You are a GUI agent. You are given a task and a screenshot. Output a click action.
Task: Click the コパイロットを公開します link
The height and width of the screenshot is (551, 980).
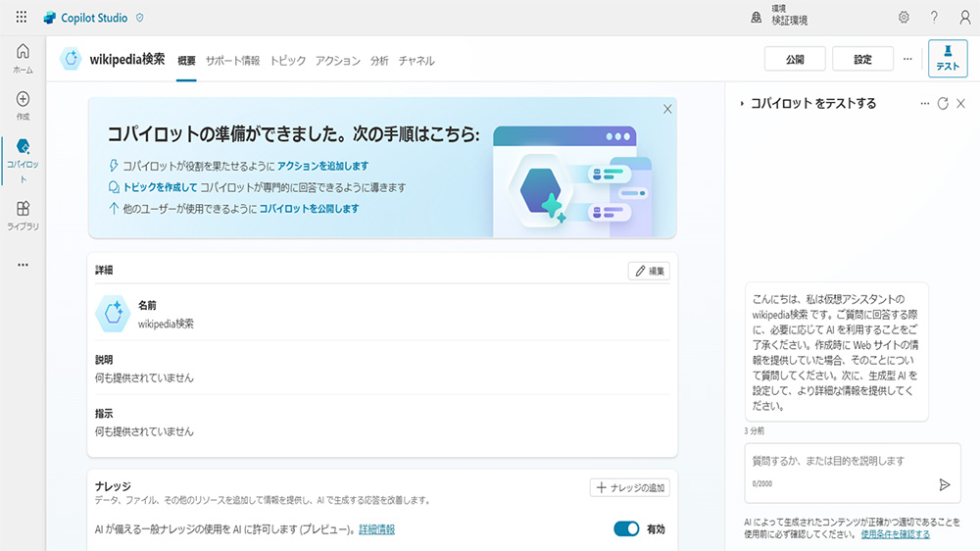[309, 208]
